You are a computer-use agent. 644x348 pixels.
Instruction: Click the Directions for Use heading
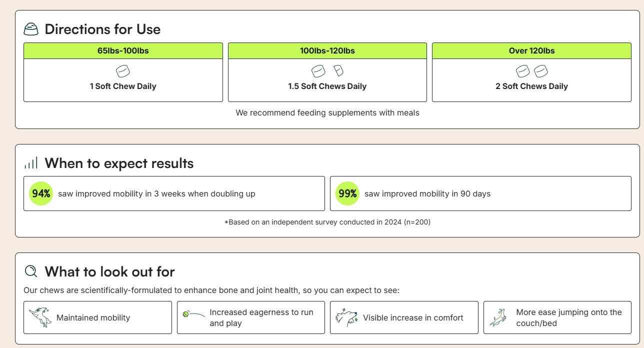click(x=102, y=29)
